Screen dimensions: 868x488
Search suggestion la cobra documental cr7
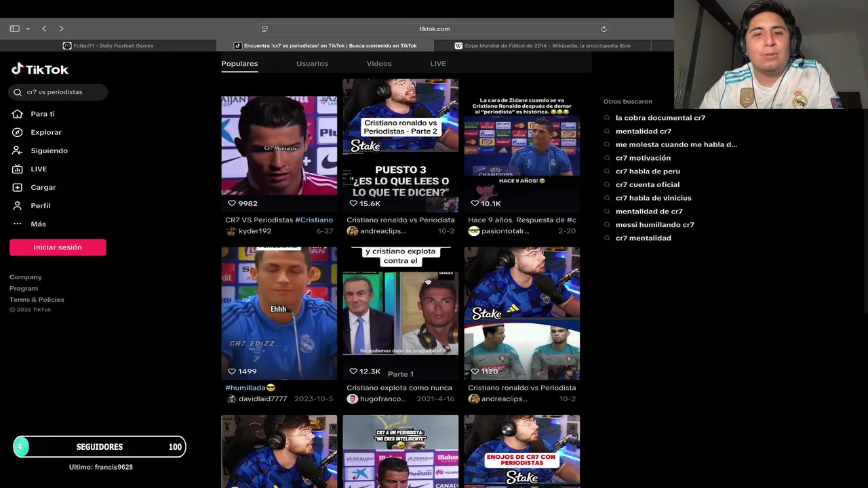[x=660, y=118]
